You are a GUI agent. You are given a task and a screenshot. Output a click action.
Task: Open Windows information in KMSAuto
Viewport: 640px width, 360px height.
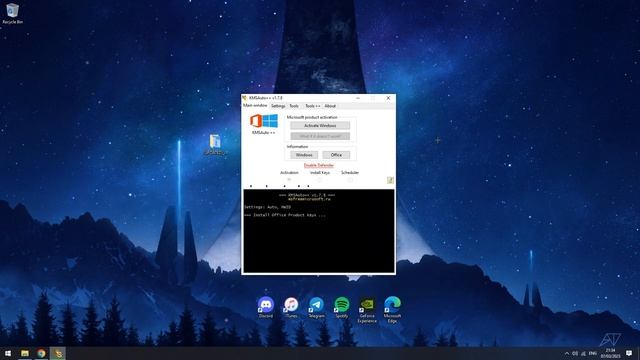pyautogui.click(x=304, y=155)
